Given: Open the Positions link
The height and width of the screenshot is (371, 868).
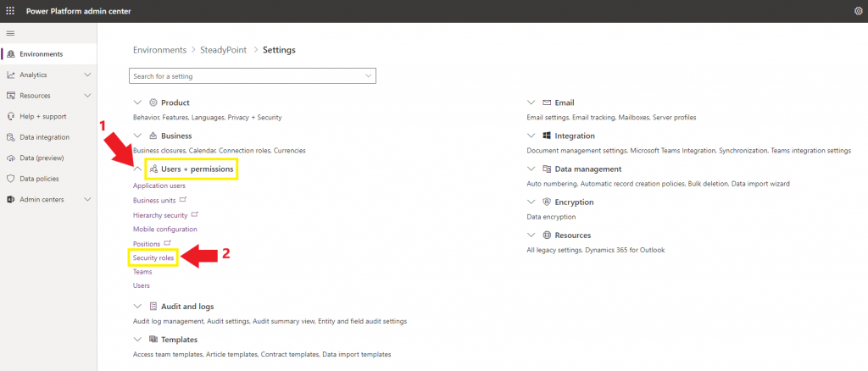Looking at the screenshot, I should [147, 243].
